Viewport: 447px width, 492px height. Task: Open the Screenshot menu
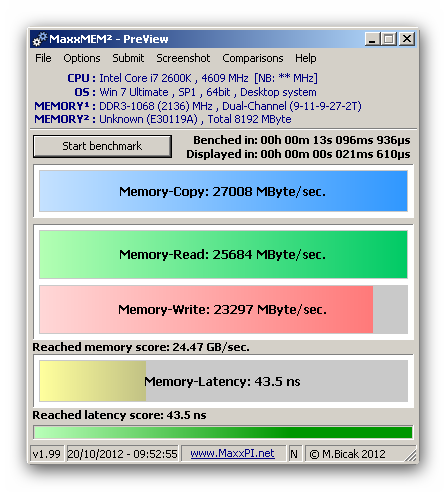click(183, 58)
